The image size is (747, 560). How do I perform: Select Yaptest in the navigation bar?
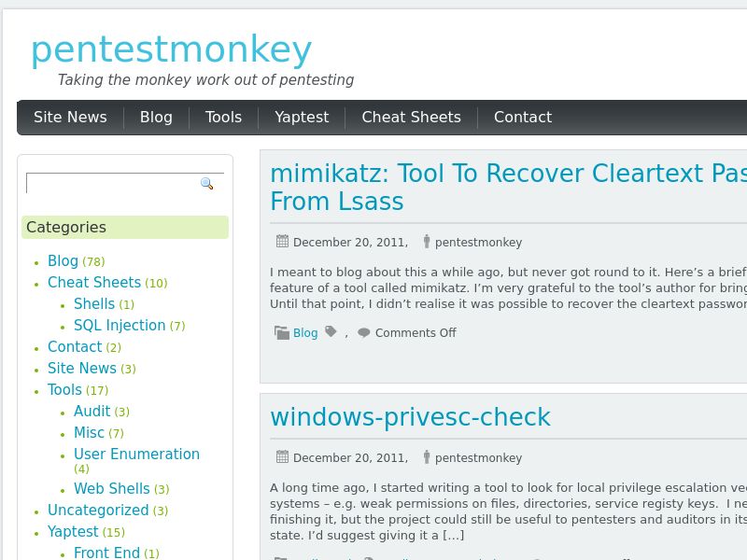pyautogui.click(x=302, y=118)
